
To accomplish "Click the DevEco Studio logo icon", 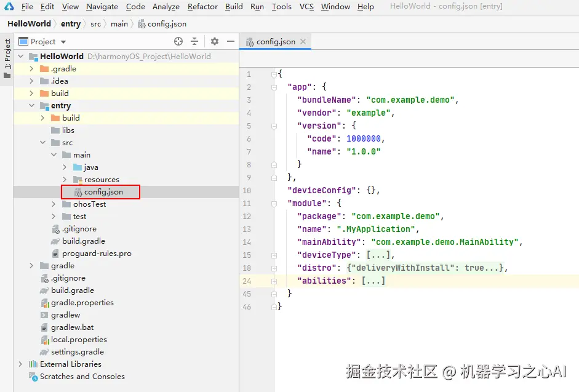I will pos(9,6).
